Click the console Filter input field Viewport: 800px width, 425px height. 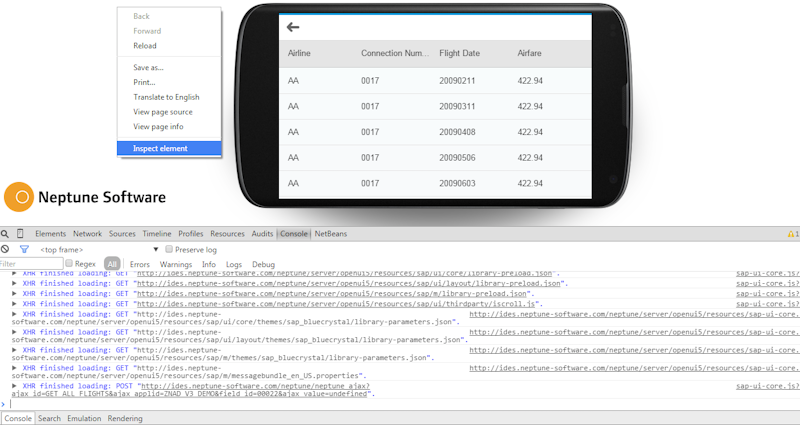[31, 264]
